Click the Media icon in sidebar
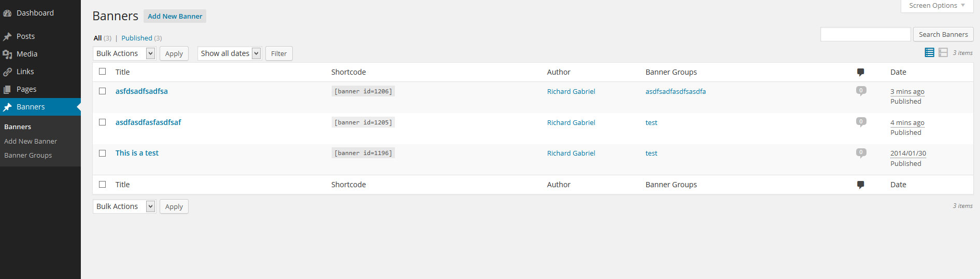The height and width of the screenshot is (279, 980). click(x=7, y=54)
